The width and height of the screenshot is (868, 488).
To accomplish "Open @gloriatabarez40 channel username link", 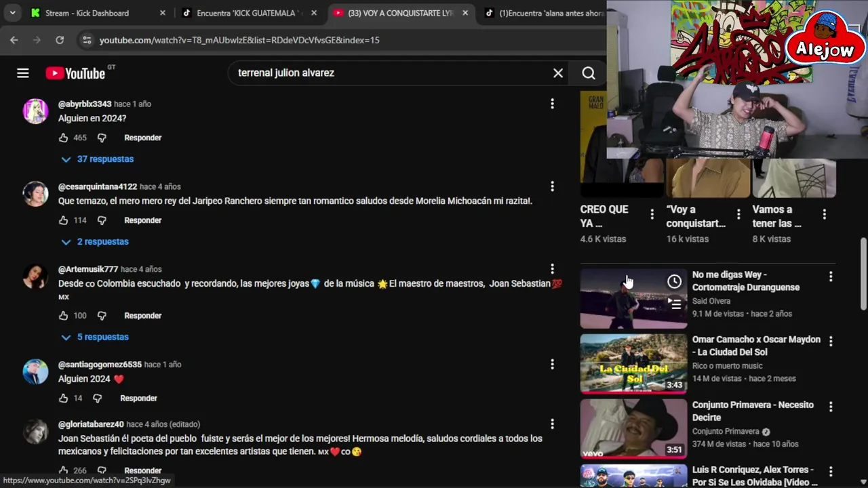I will [91, 424].
